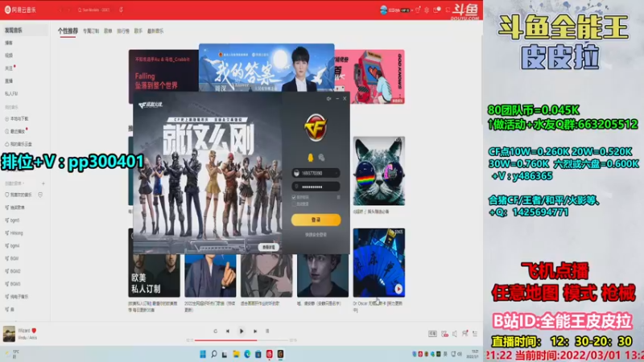
Task: Select 发现音乐 in the sidebar
Action: 25,31
